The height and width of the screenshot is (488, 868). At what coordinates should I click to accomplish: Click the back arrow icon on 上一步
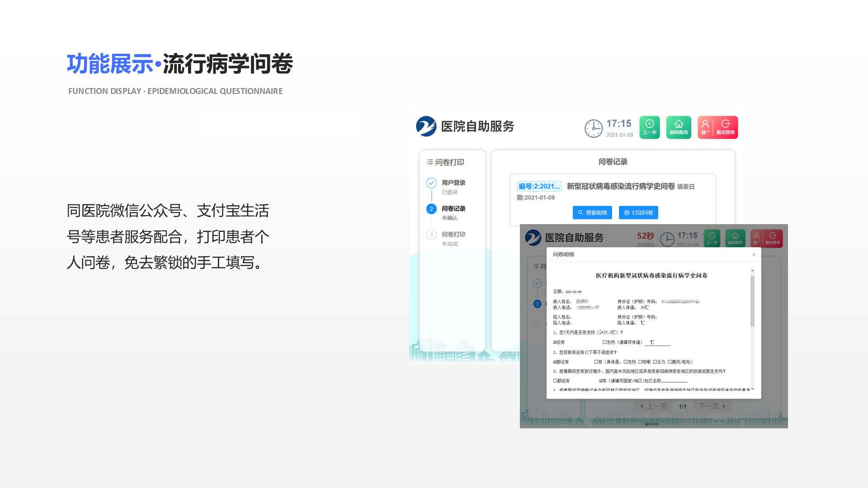pyautogui.click(x=650, y=124)
